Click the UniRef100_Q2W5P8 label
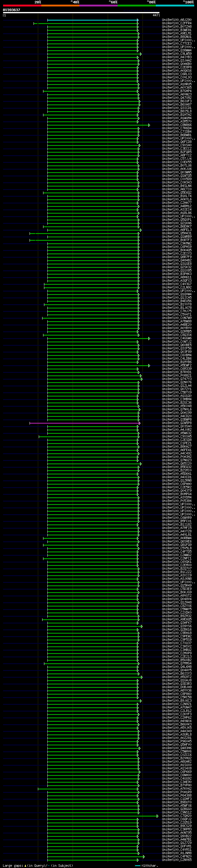Screen dimensions: 197x868 click(x=177, y=423)
